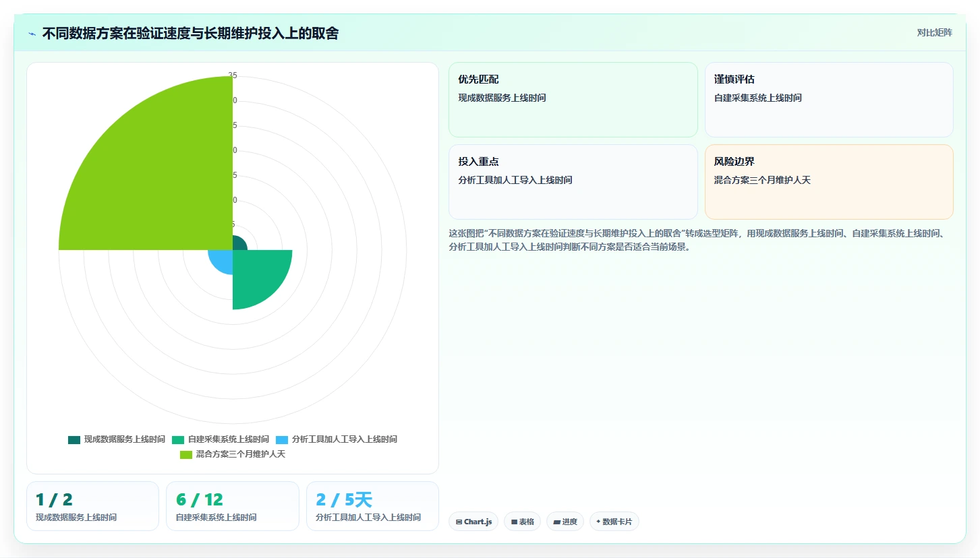Click 现成数据服务上线时间 text in the 优先匹配 card
The image size is (980, 558).
(x=502, y=98)
